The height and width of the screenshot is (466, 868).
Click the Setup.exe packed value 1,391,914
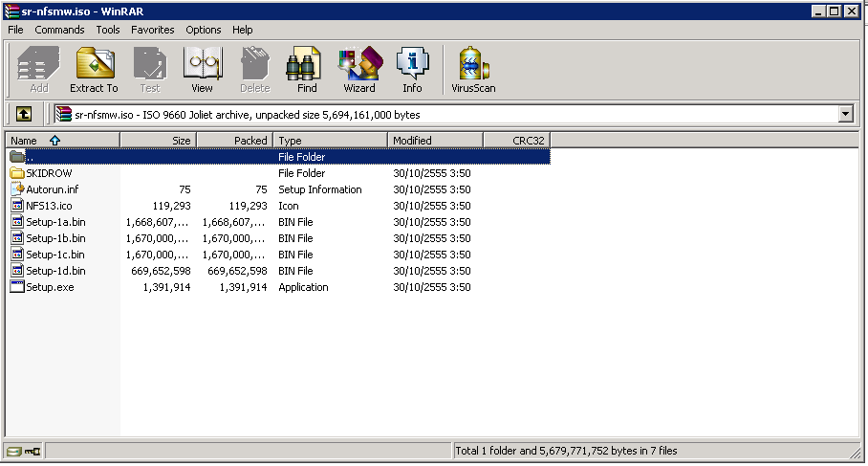pyautogui.click(x=243, y=287)
